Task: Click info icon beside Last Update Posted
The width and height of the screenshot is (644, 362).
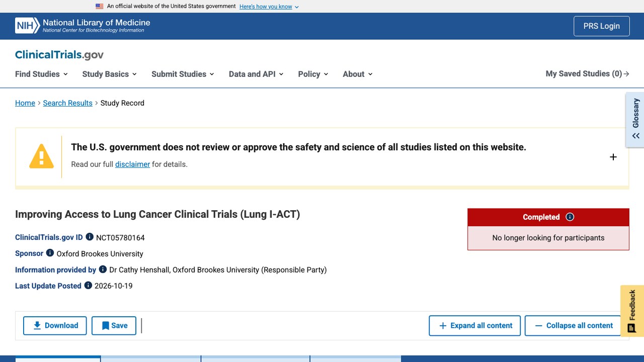Action: coord(88,285)
